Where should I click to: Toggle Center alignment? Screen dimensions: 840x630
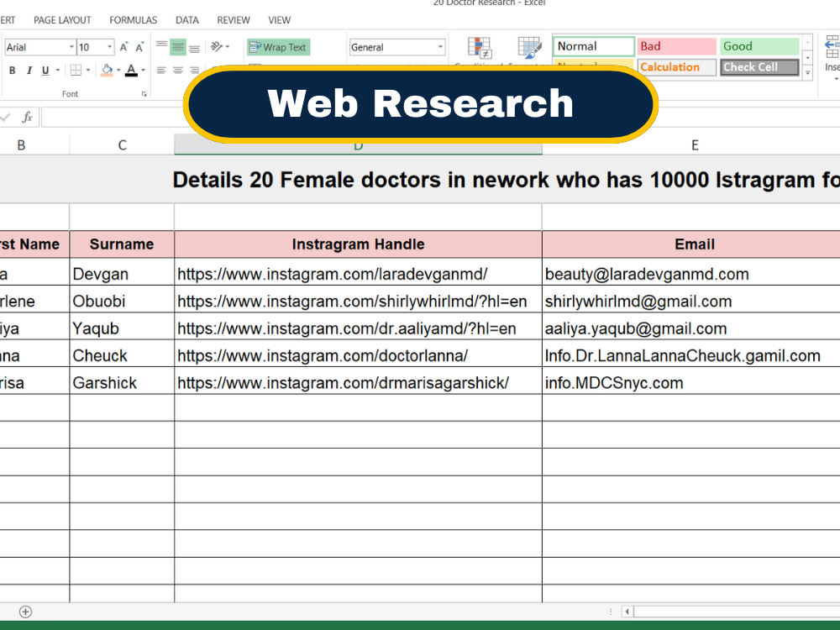coord(178,71)
